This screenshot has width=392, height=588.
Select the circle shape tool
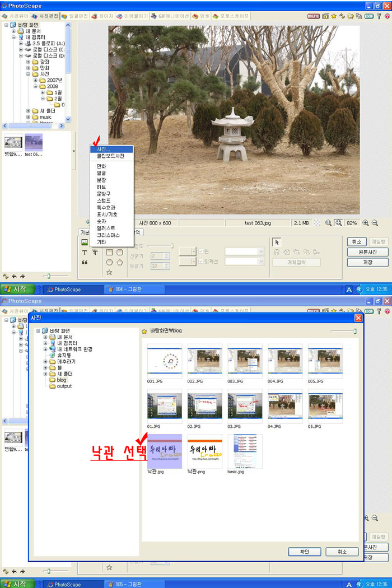click(x=109, y=262)
